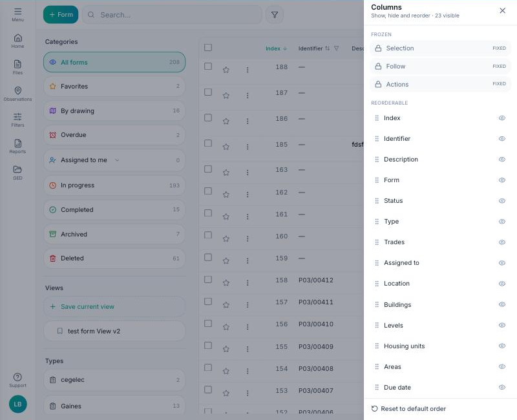
Task: Check the checkbox for row 186
Action: pos(208,118)
